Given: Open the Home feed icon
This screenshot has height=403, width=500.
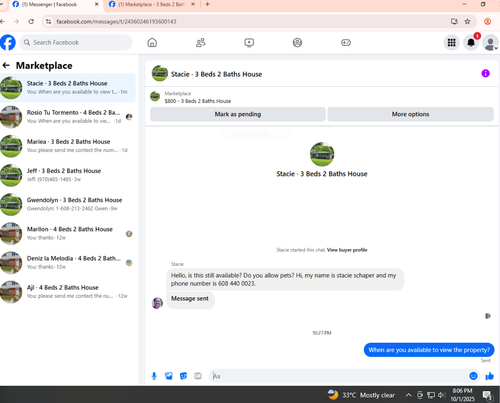Looking at the screenshot, I should click(152, 42).
